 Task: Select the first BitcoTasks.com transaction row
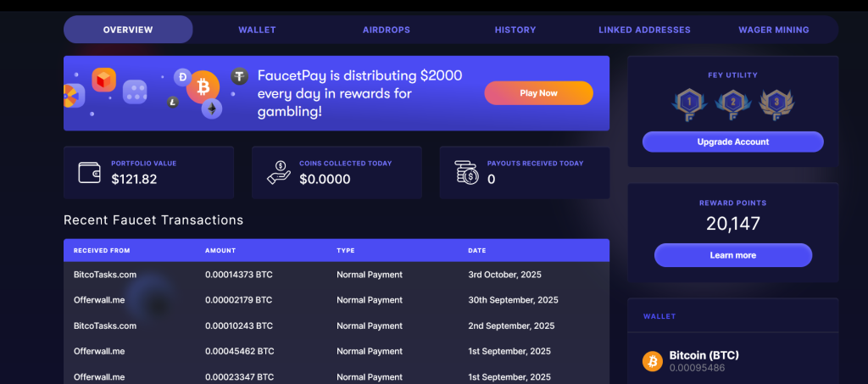coord(336,275)
